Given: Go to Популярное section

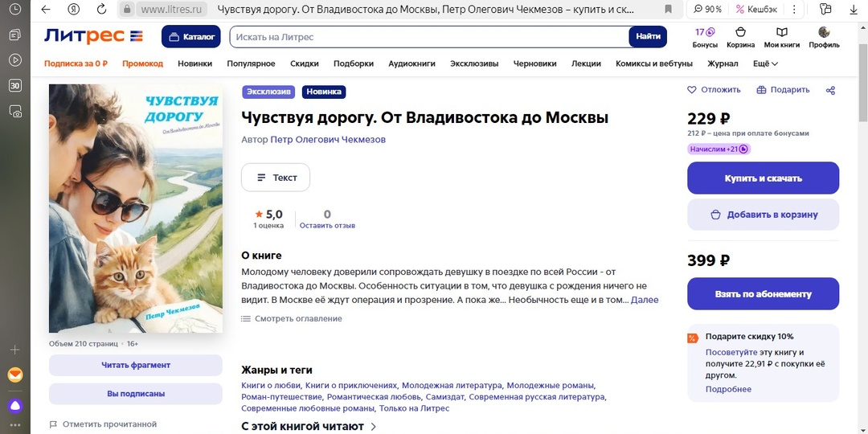Looking at the screenshot, I should [251, 63].
